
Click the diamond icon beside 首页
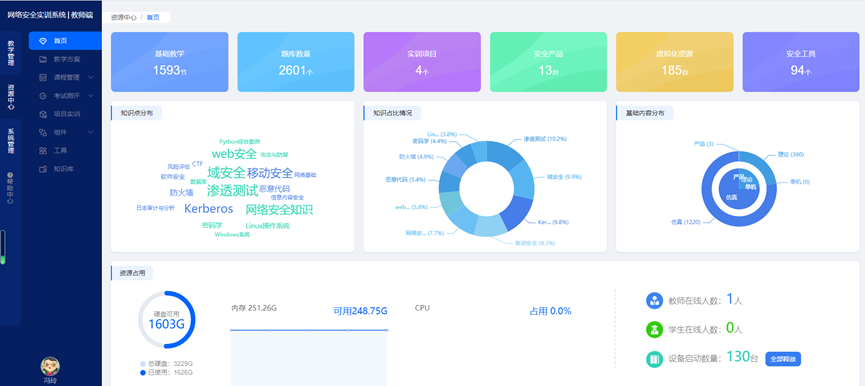43,41
